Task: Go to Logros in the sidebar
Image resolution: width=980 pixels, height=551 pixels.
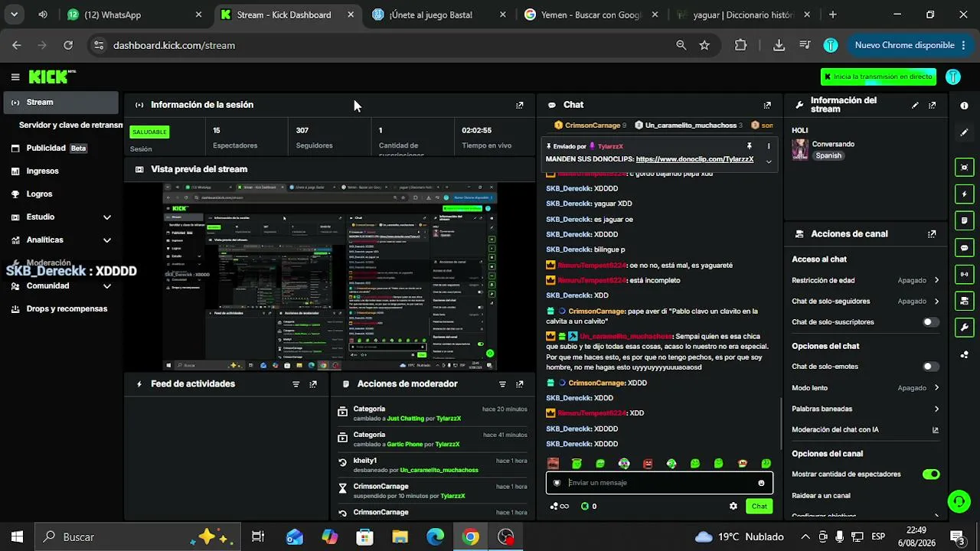Action: (x=61, y=194)
